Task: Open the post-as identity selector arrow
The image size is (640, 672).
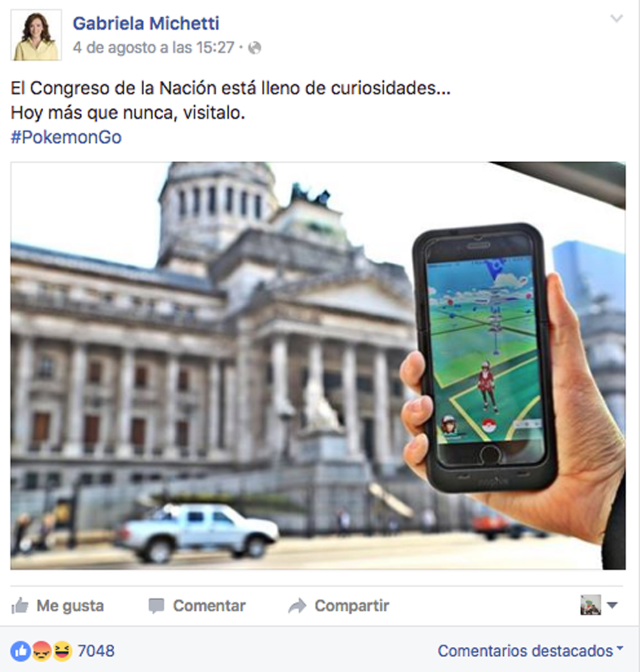Action: 612,605
